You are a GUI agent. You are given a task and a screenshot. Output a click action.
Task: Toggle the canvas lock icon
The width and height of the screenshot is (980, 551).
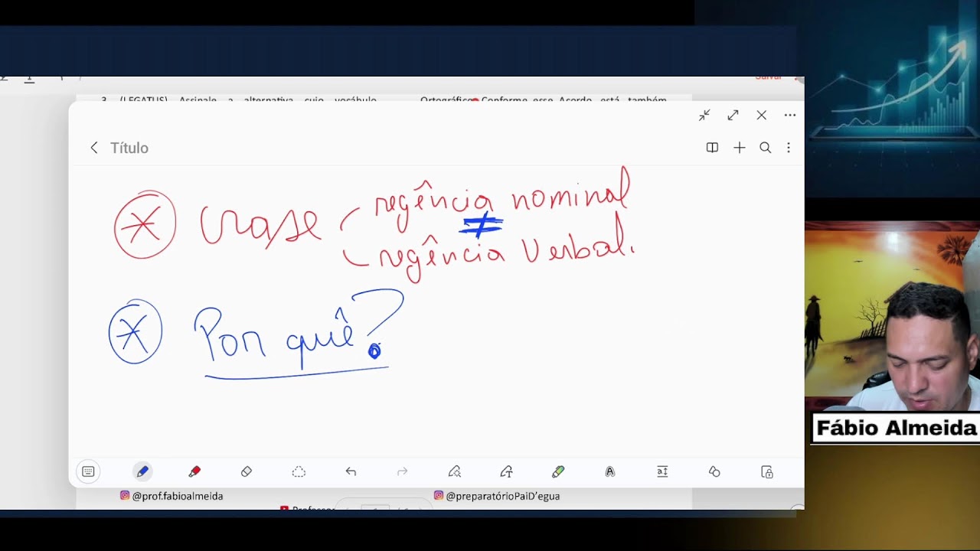(x=767, y=471)
